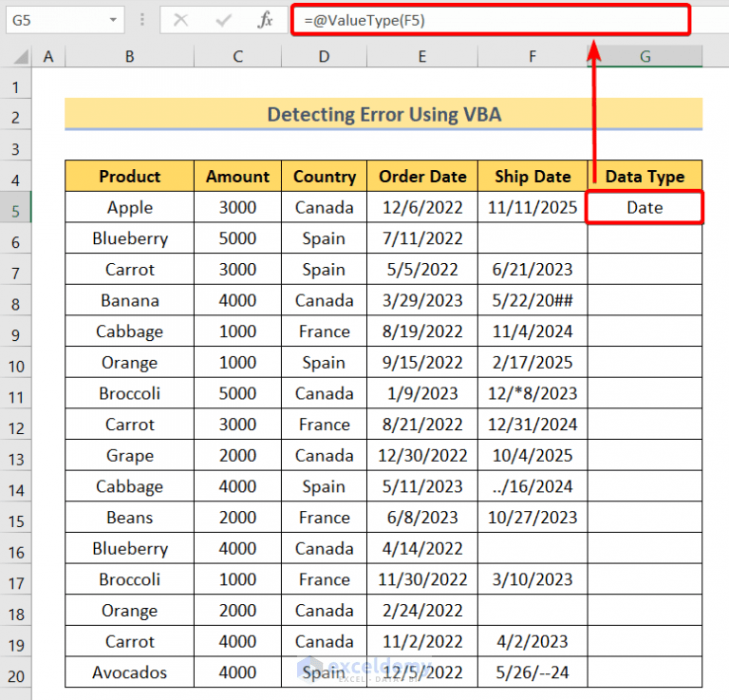729x700 pixels.
Task: Select column E header
Action: (x=422, y=57)
